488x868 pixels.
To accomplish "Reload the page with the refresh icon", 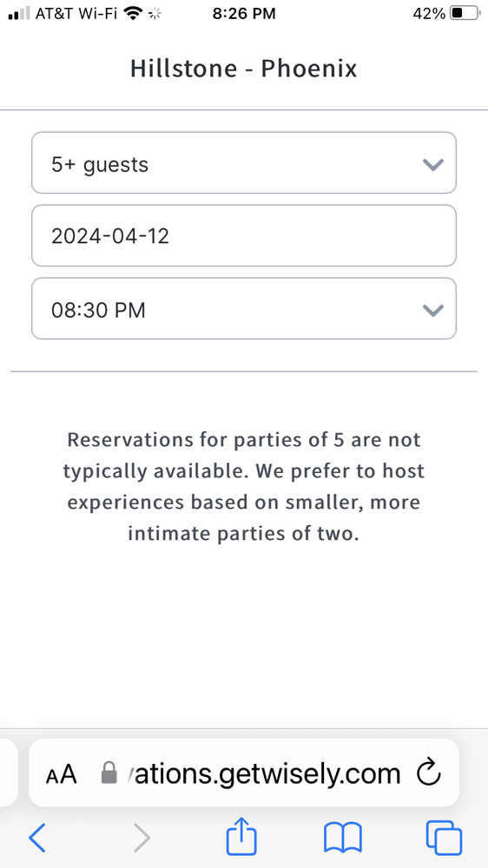I will 429,773.
